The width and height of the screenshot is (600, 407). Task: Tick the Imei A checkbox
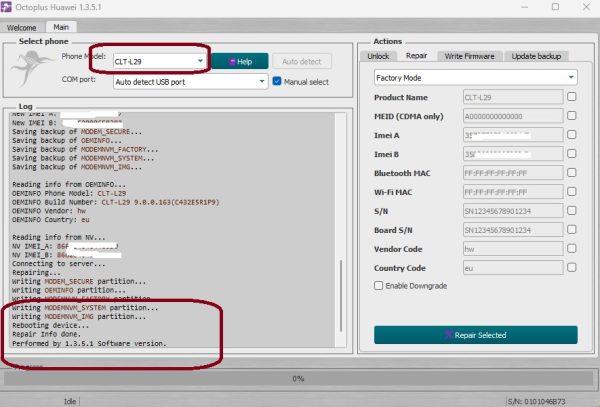coord(572,135)
